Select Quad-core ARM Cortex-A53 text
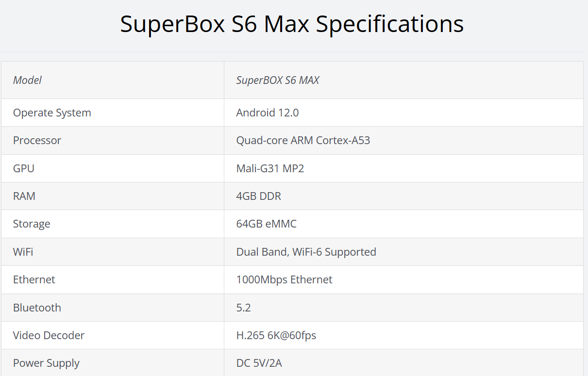The height and width of the screenshot is (376, 588). coord(303,140)
